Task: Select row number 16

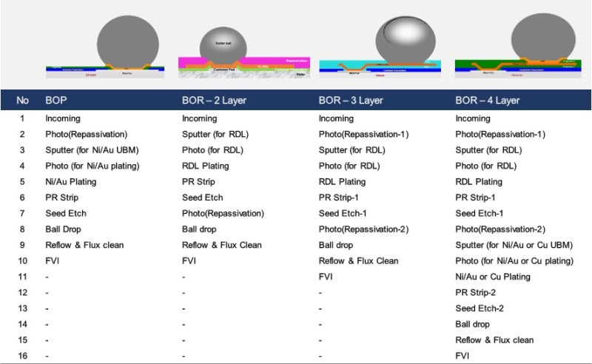Action: point(23,356)
